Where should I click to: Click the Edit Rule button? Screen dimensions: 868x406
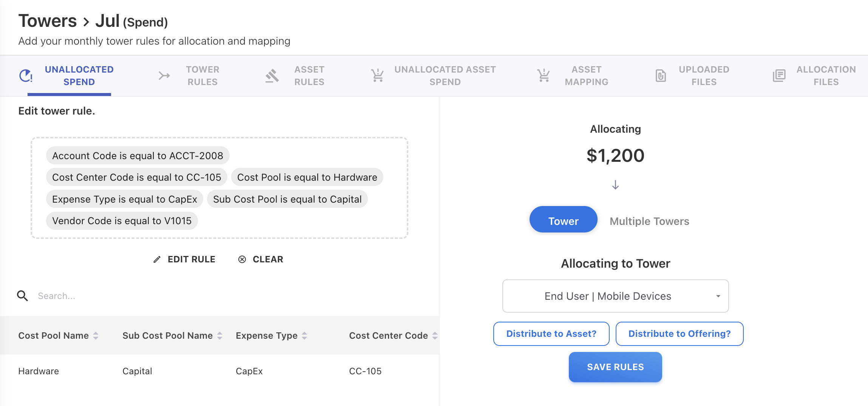coord(184,259)
